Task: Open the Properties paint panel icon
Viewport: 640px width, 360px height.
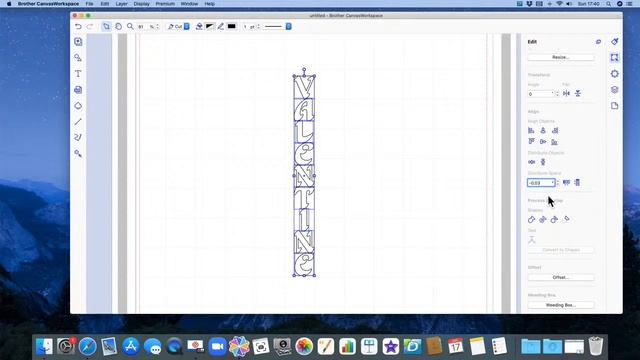Action: click(x=615, y=42)
